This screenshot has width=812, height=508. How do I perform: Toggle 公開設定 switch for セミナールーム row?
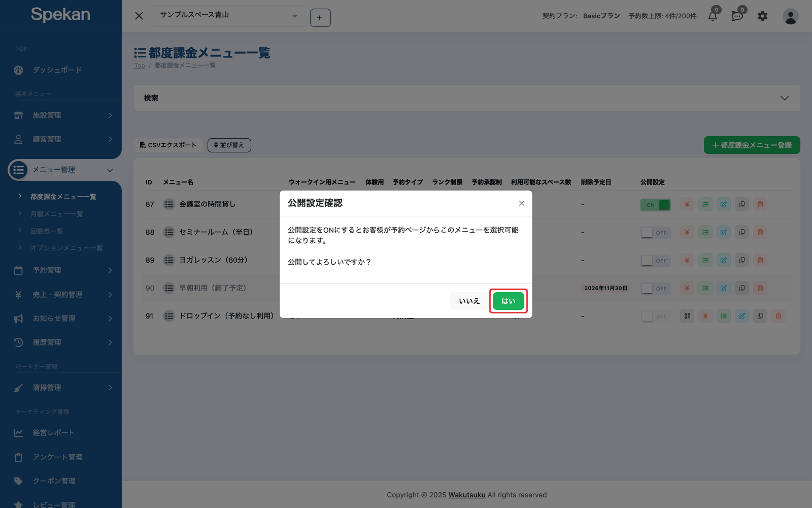(655, 233)
